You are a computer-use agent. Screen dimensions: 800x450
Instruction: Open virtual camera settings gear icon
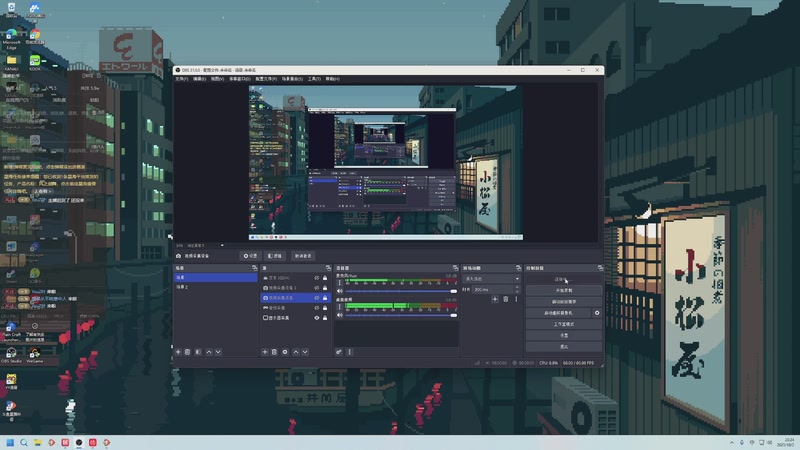pos(597,313)
